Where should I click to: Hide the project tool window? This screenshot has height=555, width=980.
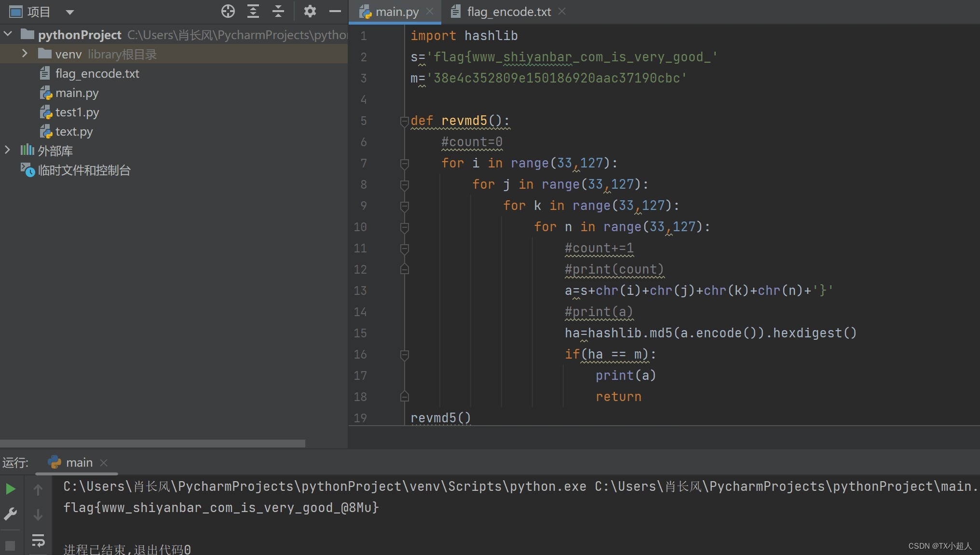[335, 11]
